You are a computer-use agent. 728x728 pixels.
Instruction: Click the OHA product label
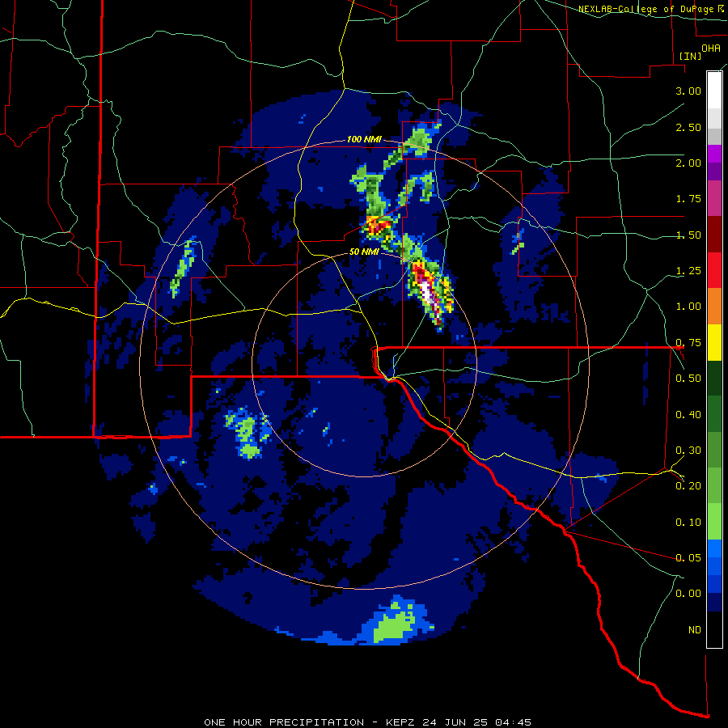click(x=711, y=48)
